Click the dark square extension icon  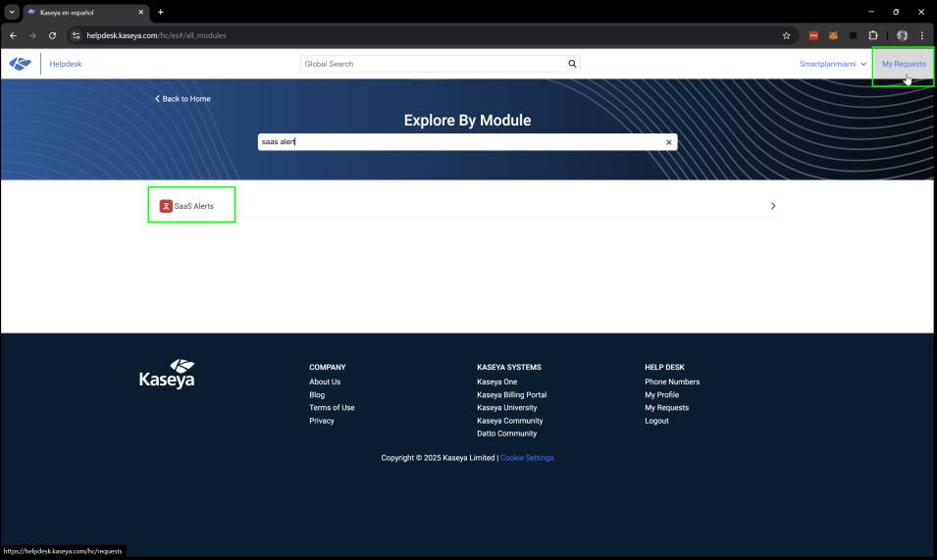coord(853,36)
